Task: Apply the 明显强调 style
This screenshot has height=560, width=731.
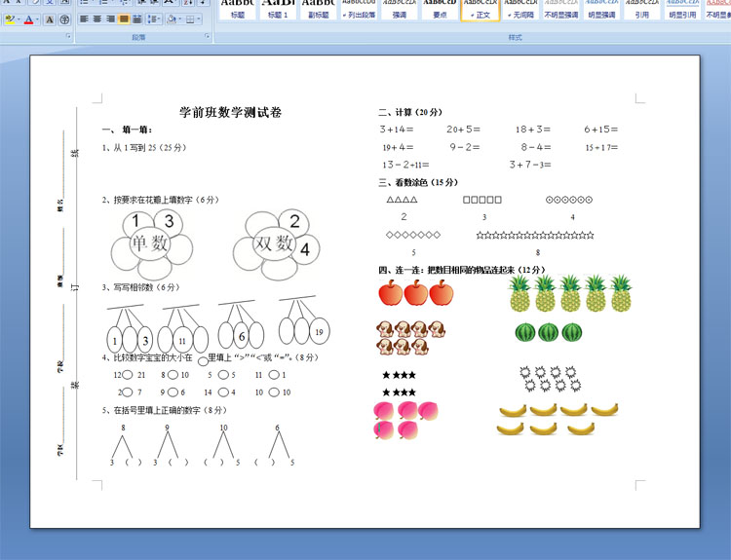Action: click(x=601, y=10)
